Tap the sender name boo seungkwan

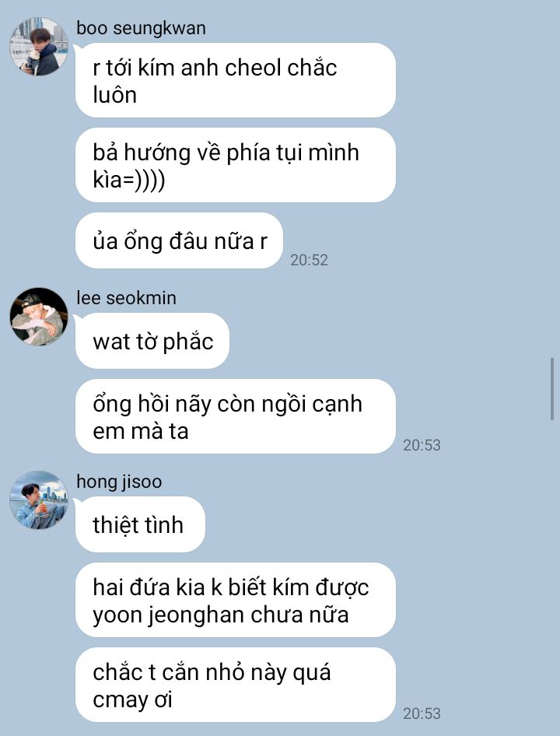[141, 28]
